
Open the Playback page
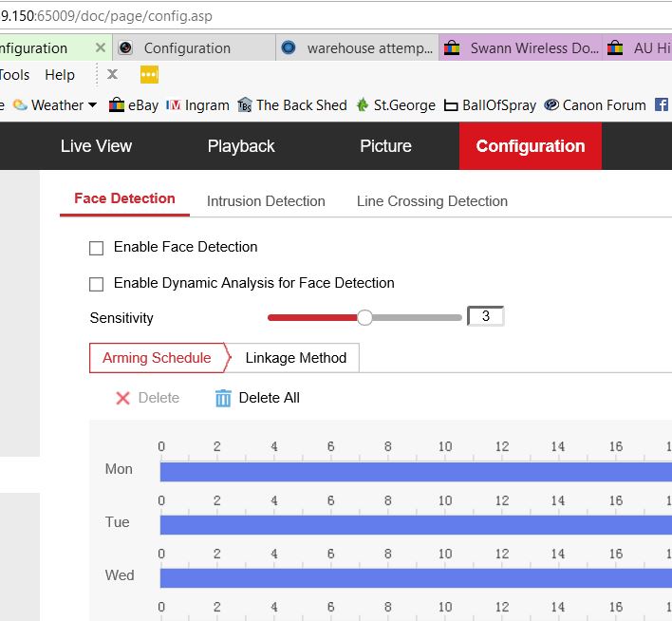click(241, 146)
